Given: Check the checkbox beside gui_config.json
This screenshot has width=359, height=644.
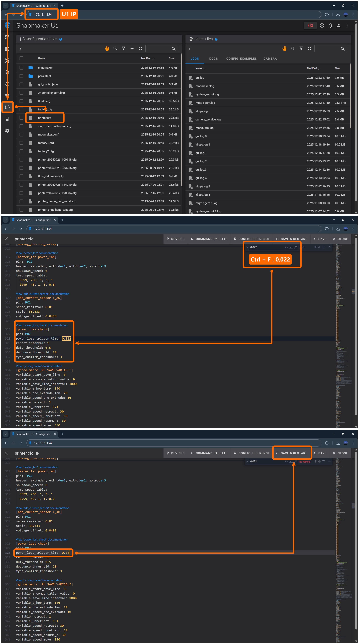Looking at the screenshot, I should 21,84.
